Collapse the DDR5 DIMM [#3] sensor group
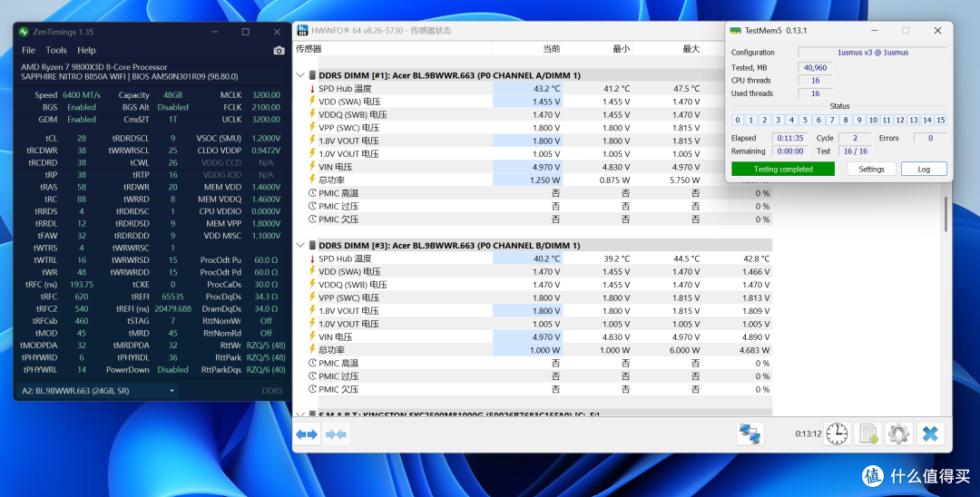 (300, 246)
